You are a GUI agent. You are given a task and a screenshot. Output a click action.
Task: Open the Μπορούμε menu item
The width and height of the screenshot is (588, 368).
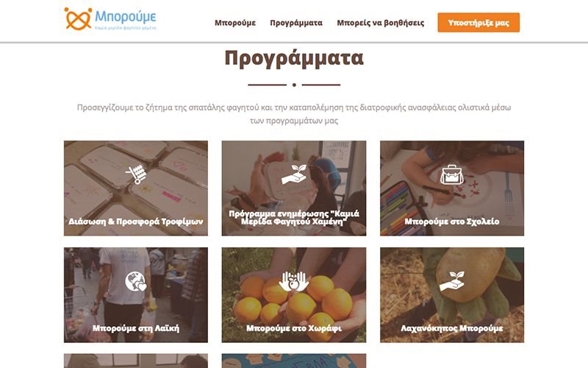tap(235, 23)
